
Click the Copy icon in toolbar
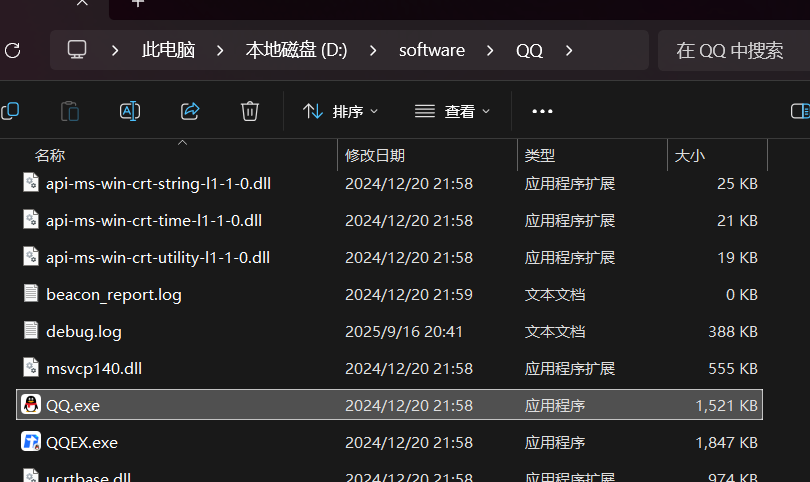10,111
